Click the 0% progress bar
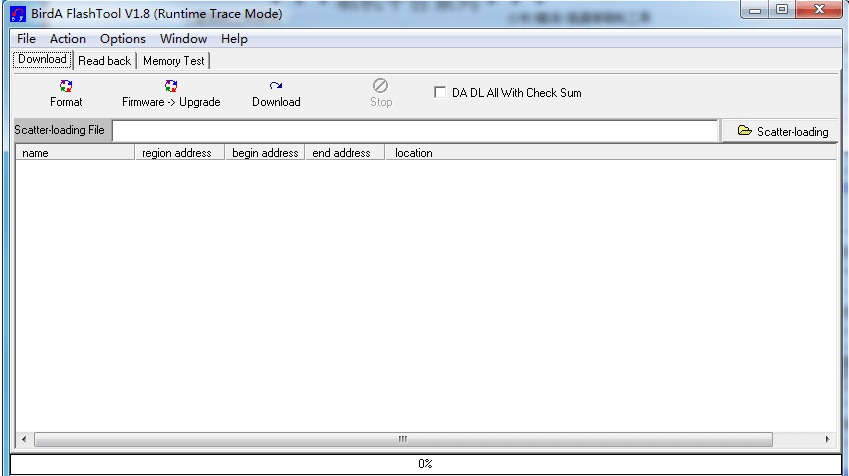The width and height of the screenshot is (849, 476). tap(426, 464)
